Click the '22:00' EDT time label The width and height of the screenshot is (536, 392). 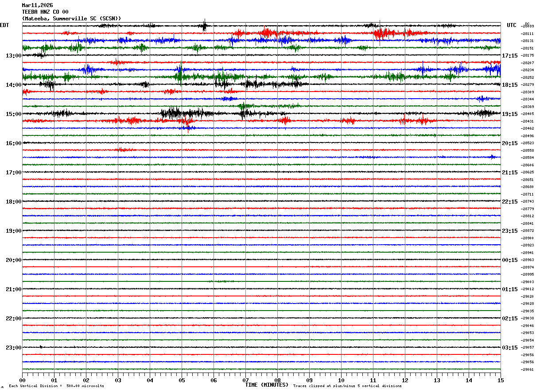tap(14, 319)
